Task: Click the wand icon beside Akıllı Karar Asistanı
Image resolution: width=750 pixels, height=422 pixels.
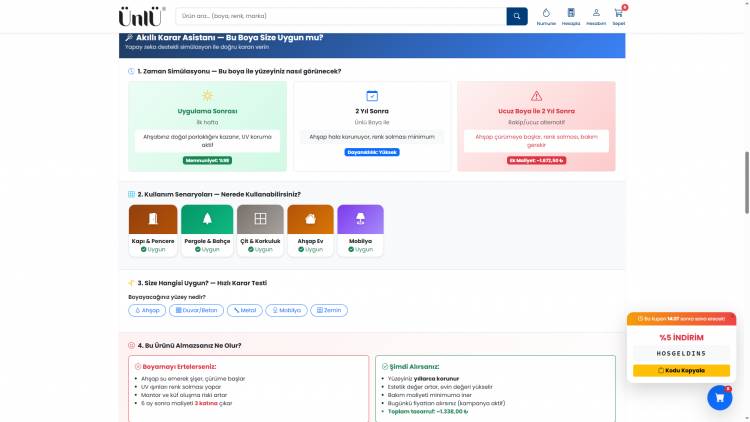Action: (x=129, y=37)
